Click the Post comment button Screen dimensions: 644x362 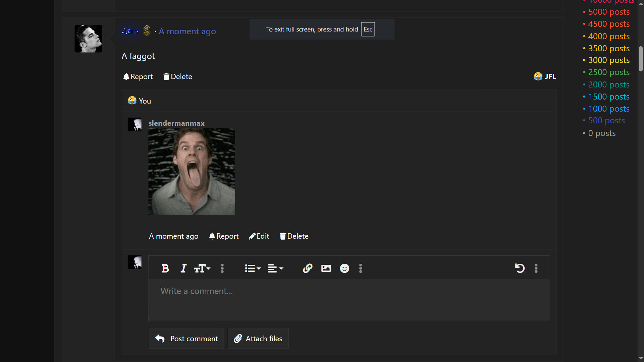[x=186, y=339]
